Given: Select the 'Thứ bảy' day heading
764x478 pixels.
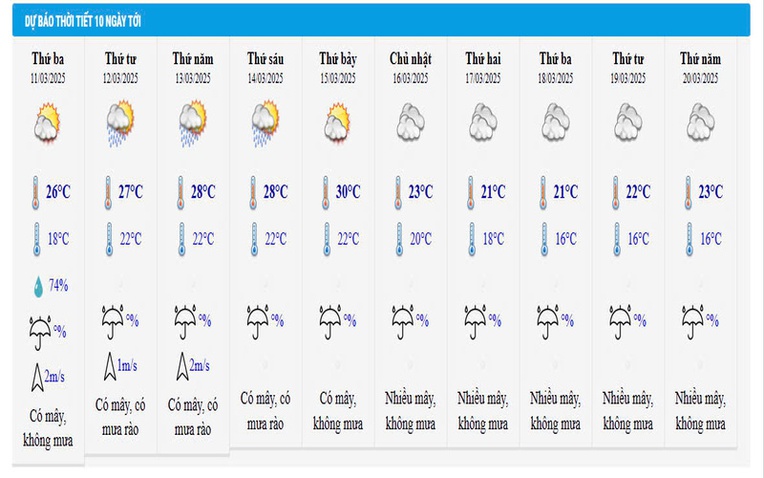Looking at the screenshot, I should point(338,59).
